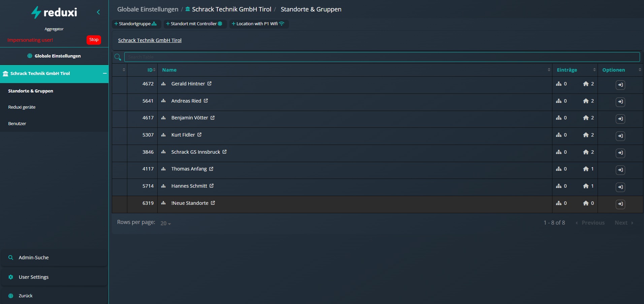Stop impersonating the user
The width and height of the screenshot is (644, 304).
coord(94,40)
